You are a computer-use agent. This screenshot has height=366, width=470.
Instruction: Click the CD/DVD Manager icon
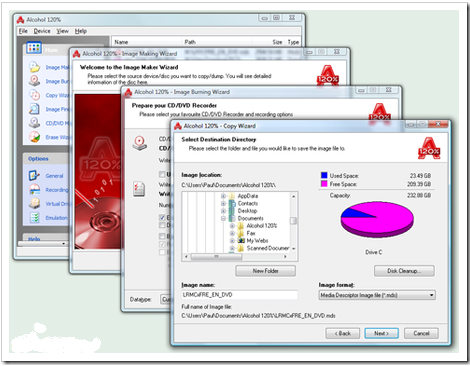click(34, 123)
